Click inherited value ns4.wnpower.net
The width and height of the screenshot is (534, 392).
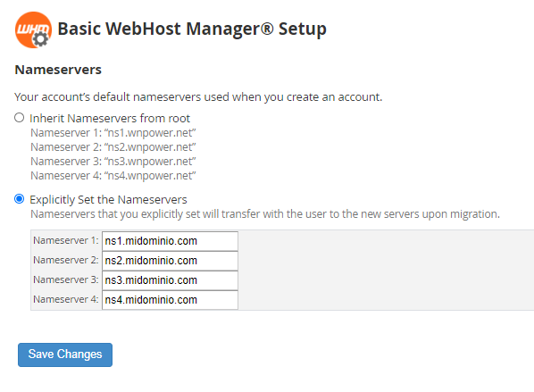pos(150,176)
